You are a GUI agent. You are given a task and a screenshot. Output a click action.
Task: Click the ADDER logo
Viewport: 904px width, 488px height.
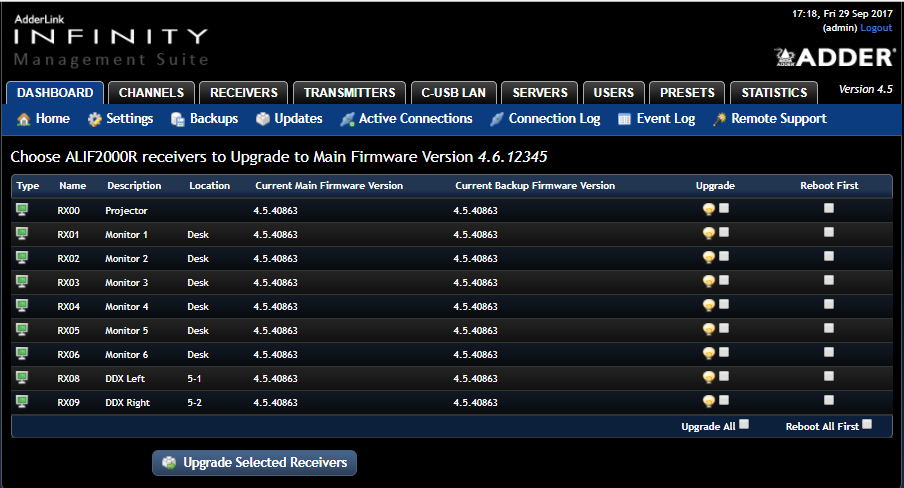[835, 57]
